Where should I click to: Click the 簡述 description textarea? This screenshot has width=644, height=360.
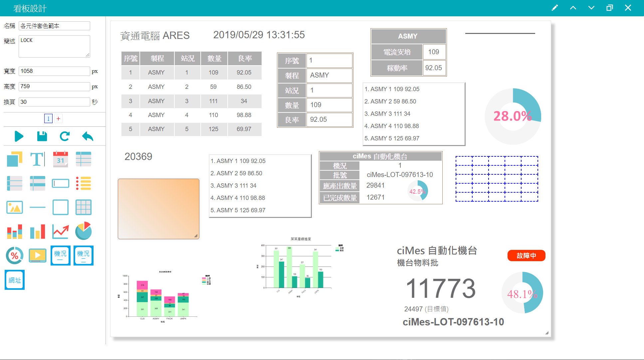tap(54, 46)
